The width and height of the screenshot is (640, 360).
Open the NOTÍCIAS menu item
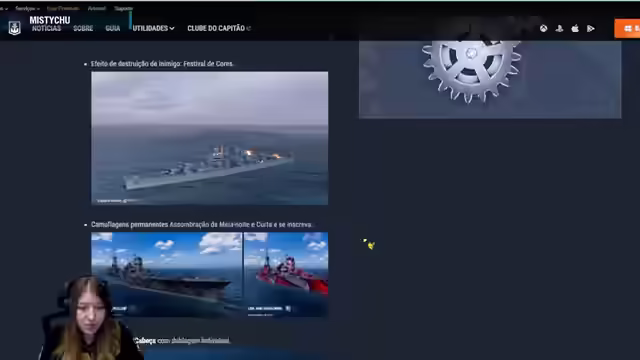pos(47,28)
